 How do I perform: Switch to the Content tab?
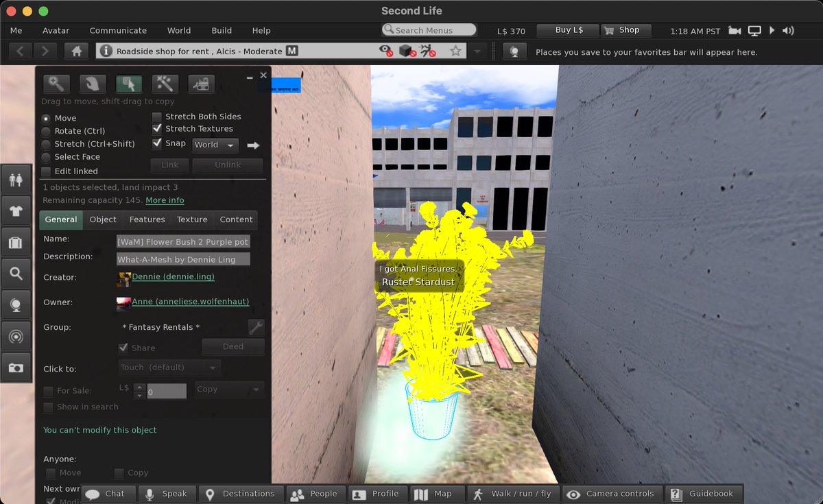[x=236, y=219]
